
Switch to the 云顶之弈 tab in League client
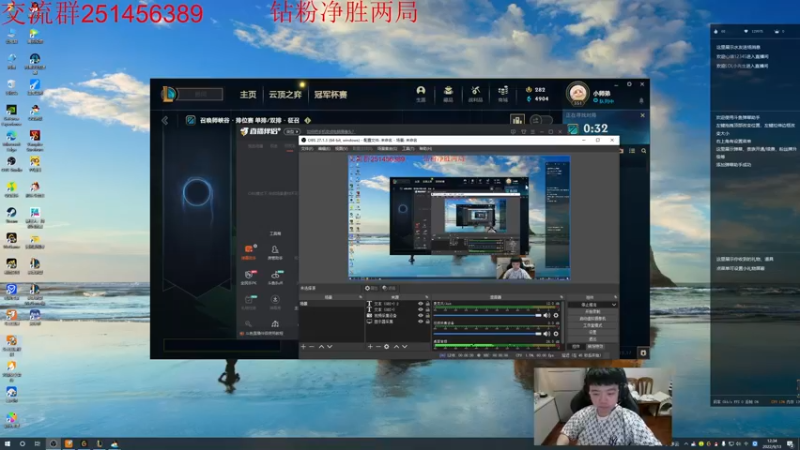point(285,94)
